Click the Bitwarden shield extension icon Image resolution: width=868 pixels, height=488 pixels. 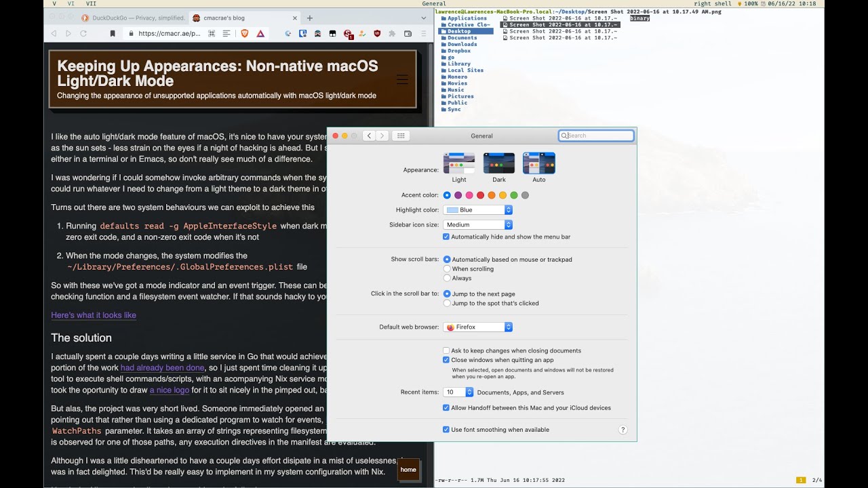(303, 33)
